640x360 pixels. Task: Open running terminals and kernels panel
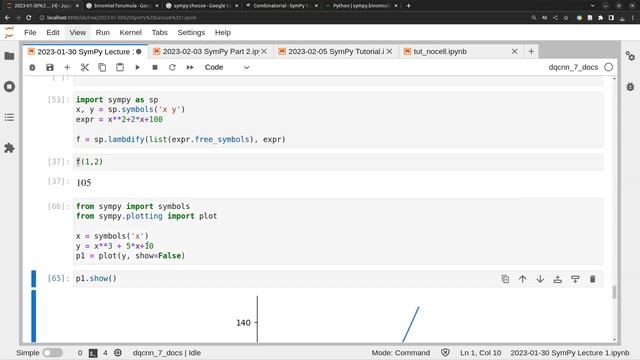[9, 87]
